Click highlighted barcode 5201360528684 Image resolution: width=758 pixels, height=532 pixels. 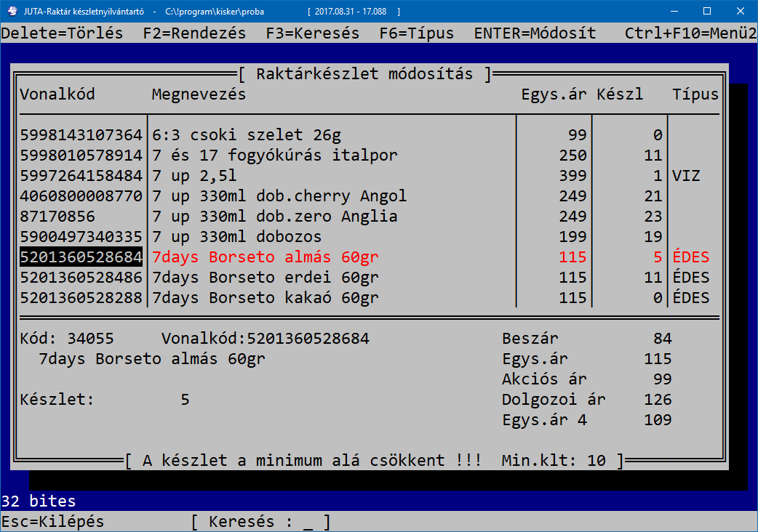pos(81,257)
